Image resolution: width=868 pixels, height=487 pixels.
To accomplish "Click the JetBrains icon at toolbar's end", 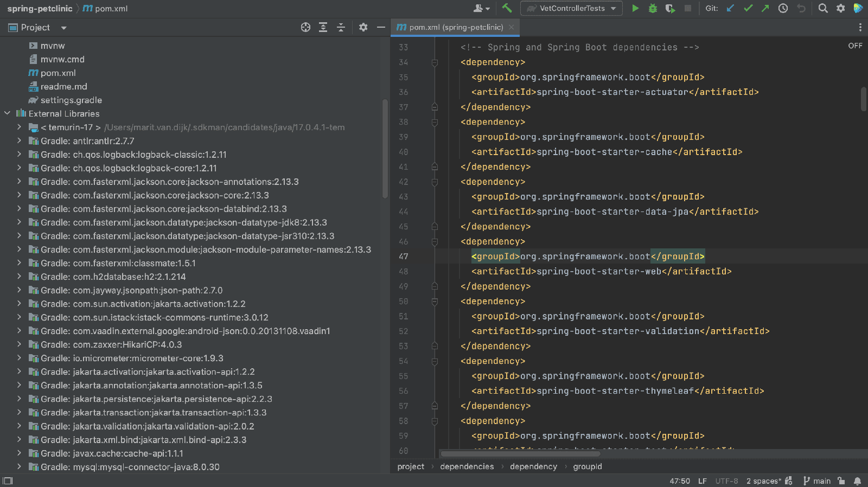I will tap(858, 8).
